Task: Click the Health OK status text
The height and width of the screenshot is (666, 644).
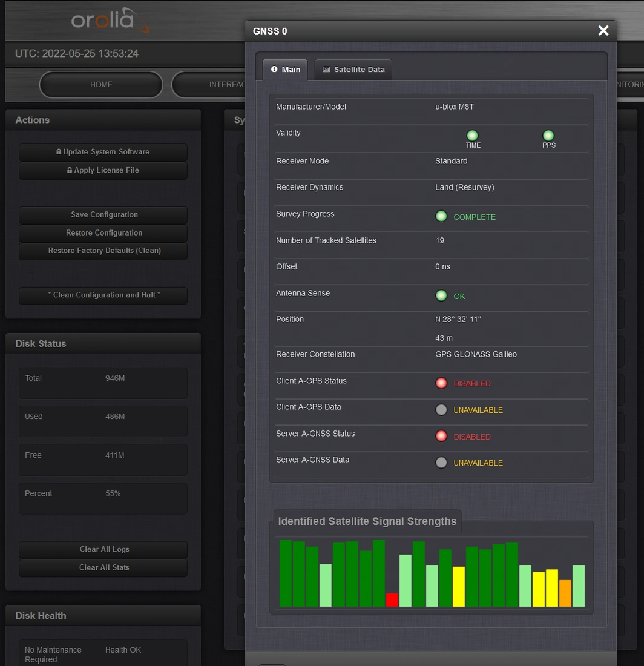Action: 123,650
